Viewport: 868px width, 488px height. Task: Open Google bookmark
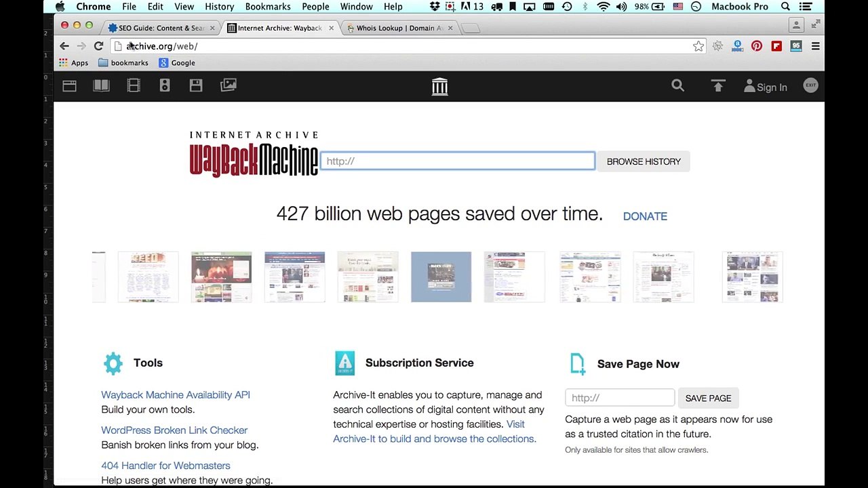(x=177, y=63)
